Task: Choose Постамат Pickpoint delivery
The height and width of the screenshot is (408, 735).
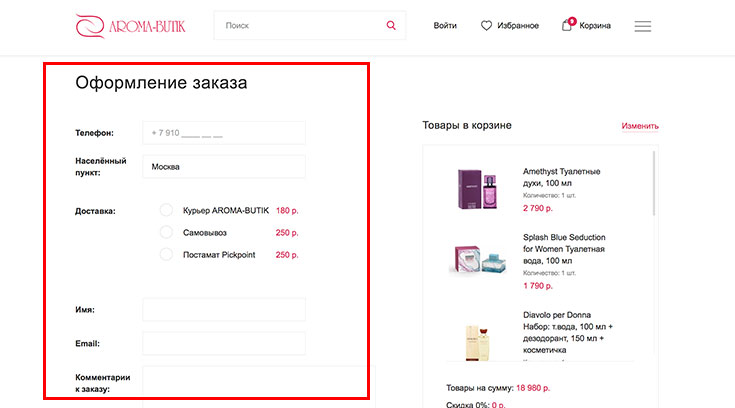Action: point(166,255)
